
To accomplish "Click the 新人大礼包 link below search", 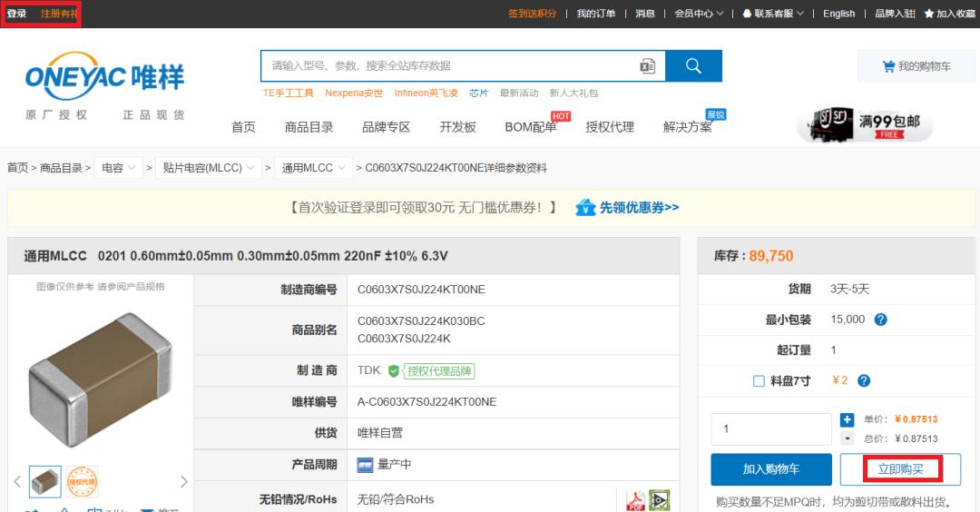I will (x=573, y=93).
